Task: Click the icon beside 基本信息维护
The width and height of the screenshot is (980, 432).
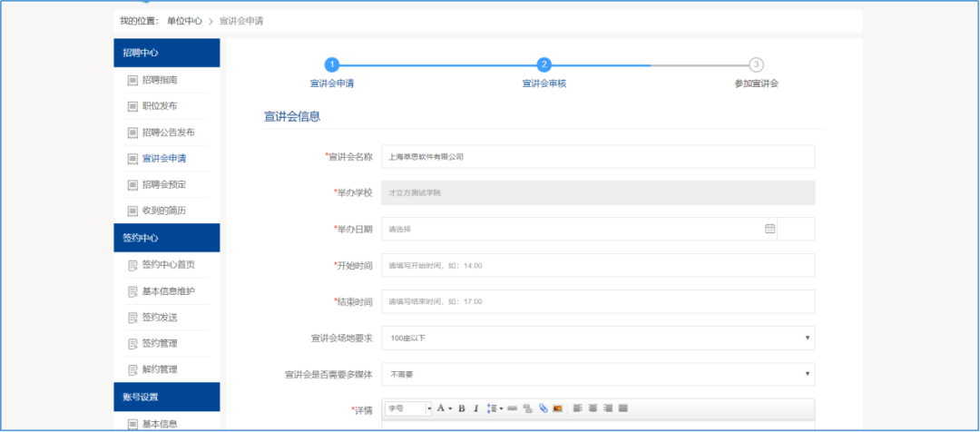Action: tap(132, 291)
